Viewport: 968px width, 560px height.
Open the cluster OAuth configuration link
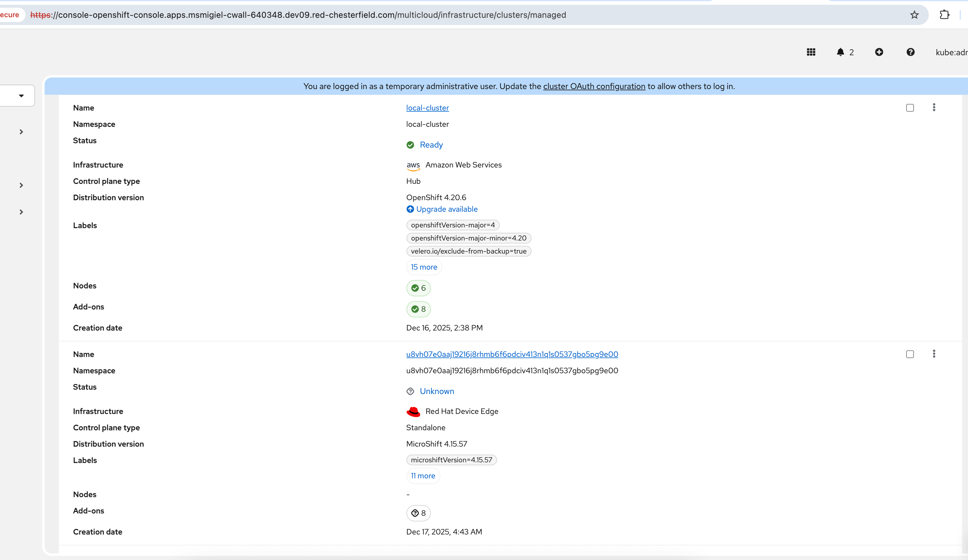coord(594,86)
